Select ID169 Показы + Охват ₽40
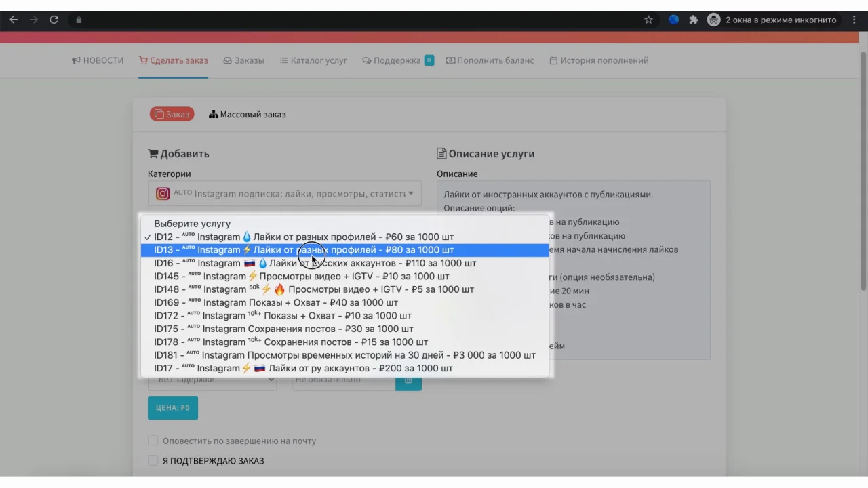Screen dimensions: 868x488 point(344,302)
